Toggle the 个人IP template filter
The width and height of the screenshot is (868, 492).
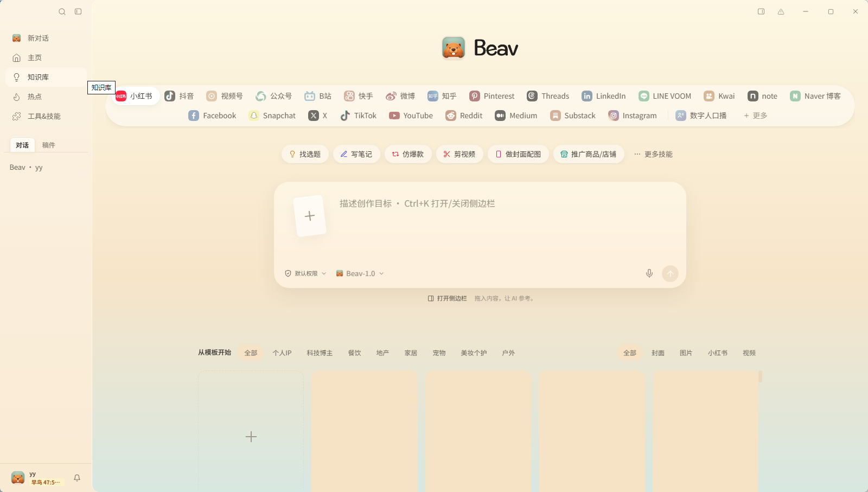click(x=282, y=353)
